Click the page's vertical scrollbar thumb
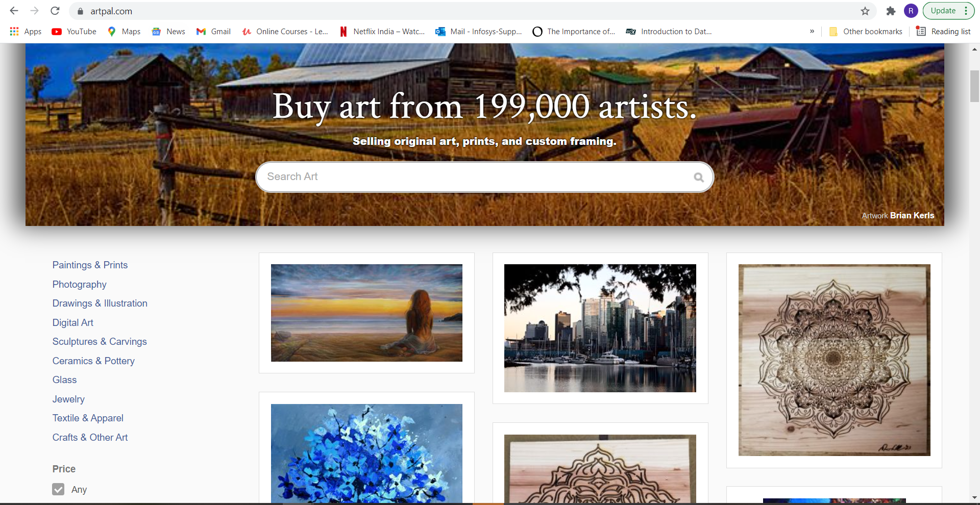This screenshot has height=505, width=980. [974, 87]
